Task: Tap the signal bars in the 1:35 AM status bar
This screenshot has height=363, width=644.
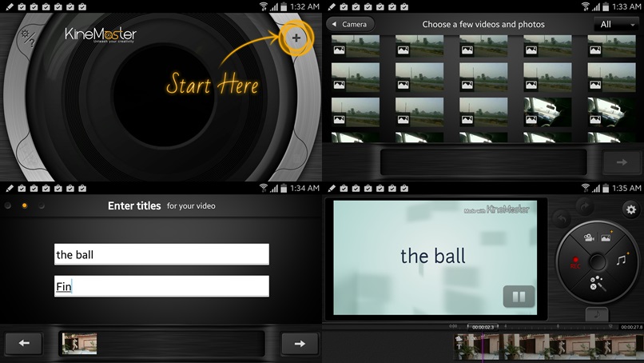Action: [596, 188]
